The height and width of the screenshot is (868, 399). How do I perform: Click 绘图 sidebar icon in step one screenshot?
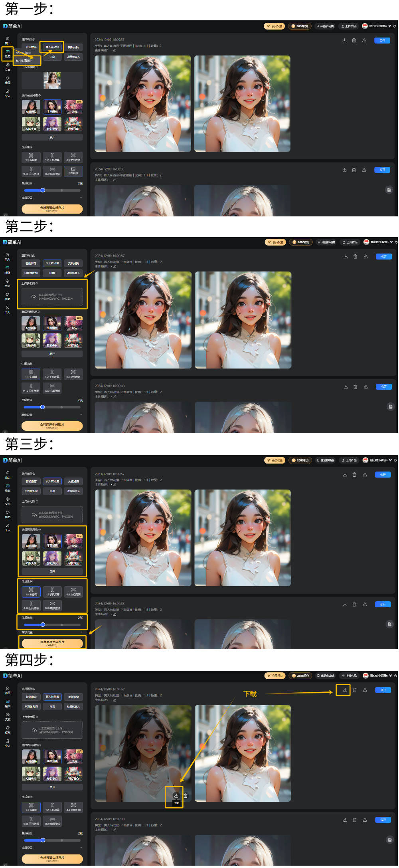point(8,53)
